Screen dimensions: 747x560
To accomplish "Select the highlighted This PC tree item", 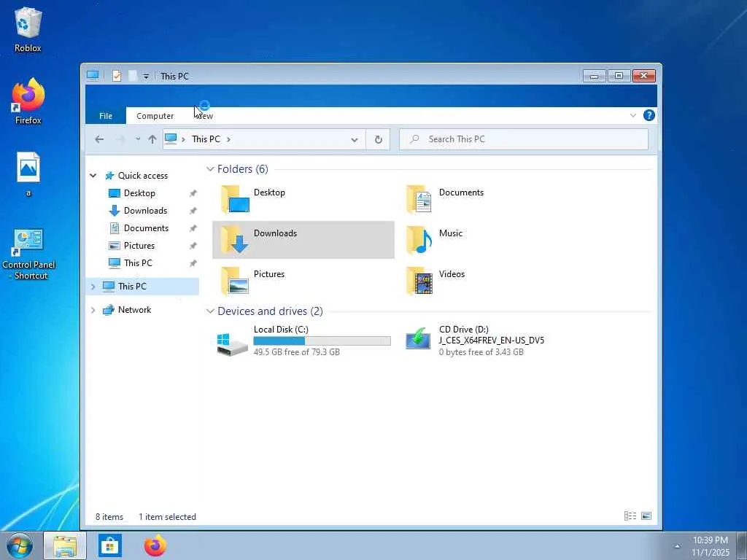I will coord(142,286).
